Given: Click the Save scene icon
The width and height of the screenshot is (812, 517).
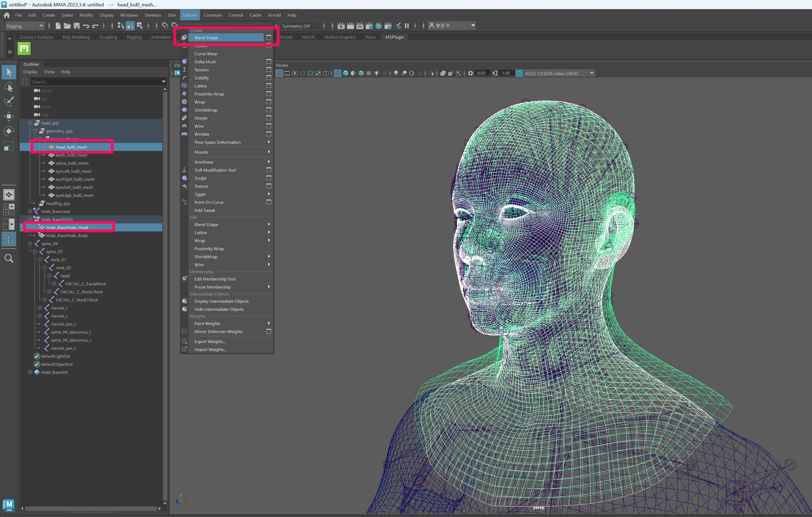Looking at the screenshot, I should pos(77,26).
